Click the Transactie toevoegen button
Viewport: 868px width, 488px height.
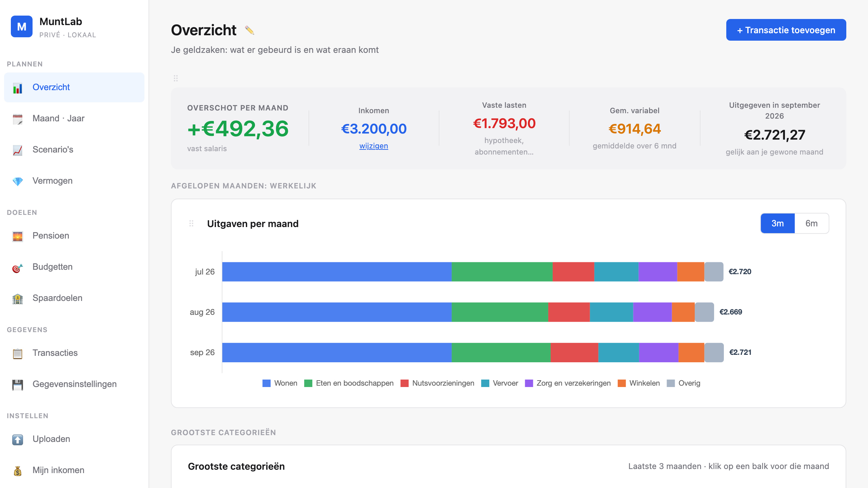pyautogui.click(x=786, y=30)
